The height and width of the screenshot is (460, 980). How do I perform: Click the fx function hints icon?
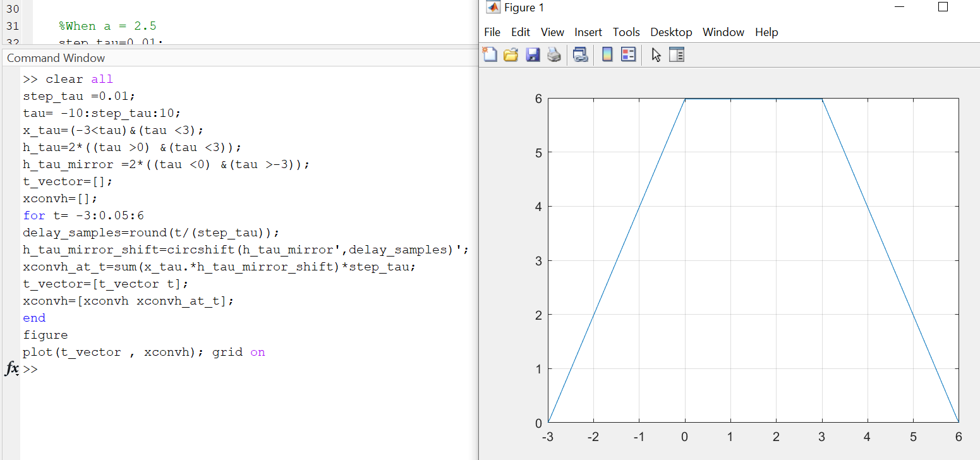11,369
